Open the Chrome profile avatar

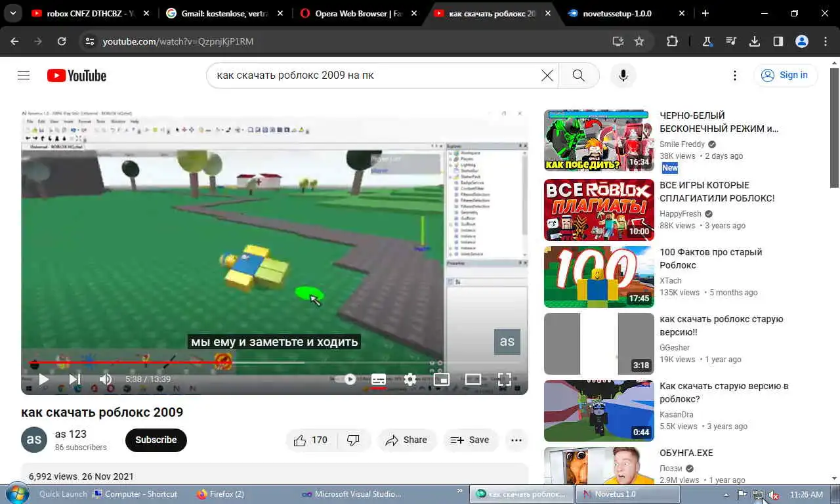[802, 41]
